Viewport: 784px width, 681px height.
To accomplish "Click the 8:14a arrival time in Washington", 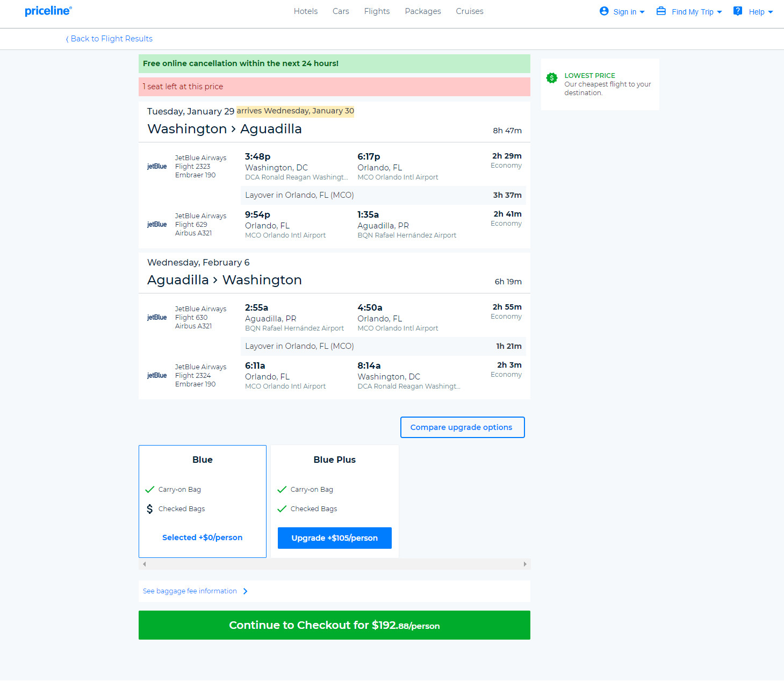I will [x=369, y=365].
